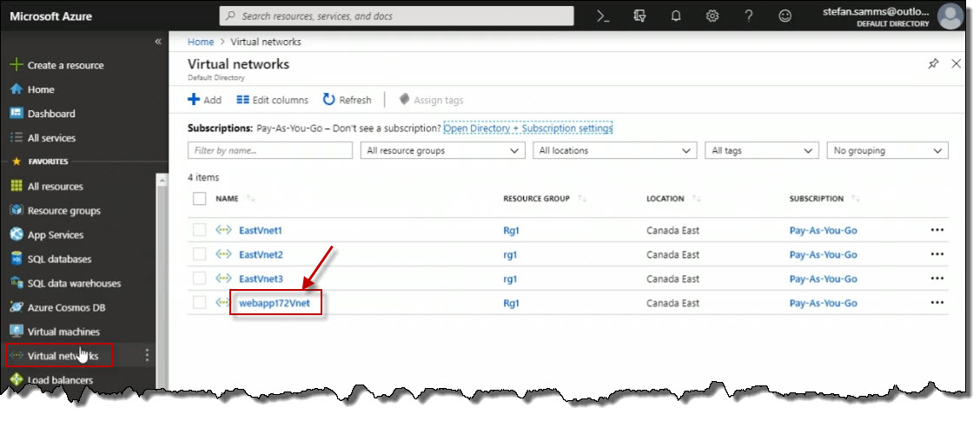
Task: Click the Microsoft Azure portal title
Action: click(x=50, y=16)
